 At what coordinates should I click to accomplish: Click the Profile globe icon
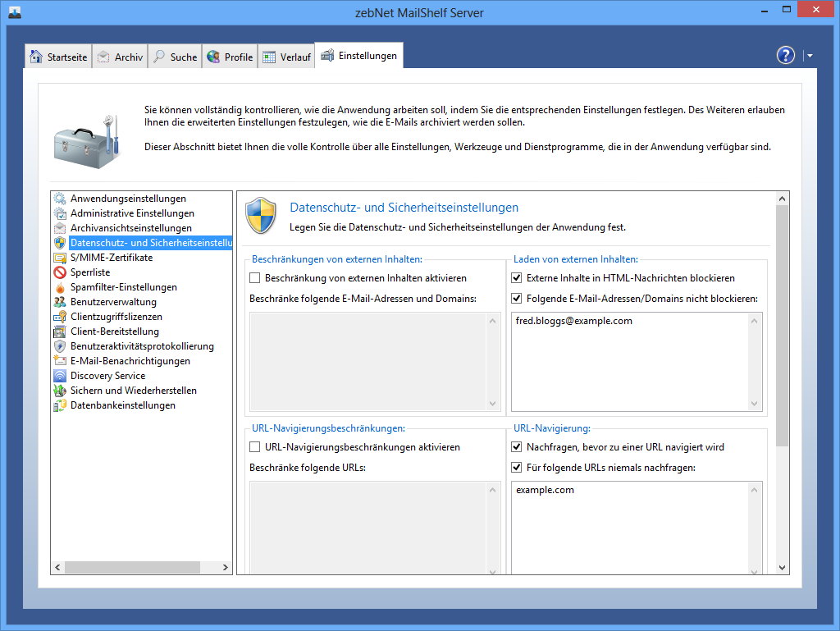pos(213,57)
